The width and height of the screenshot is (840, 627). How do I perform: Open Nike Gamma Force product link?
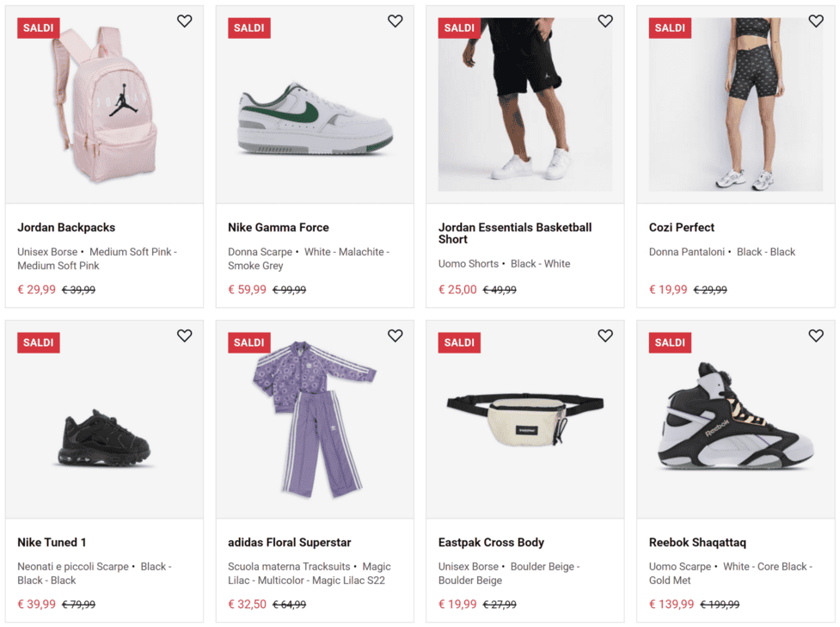[x=279, y=228]
